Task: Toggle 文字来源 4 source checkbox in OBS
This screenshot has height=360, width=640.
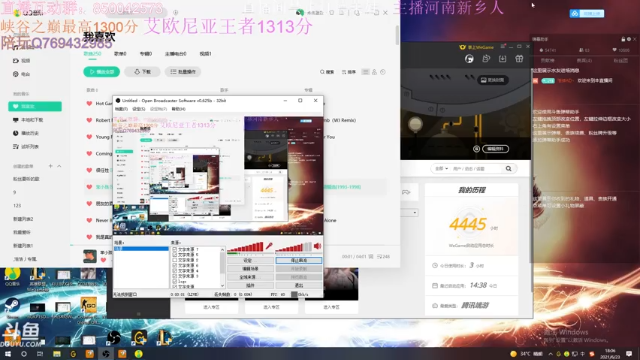Action: 175,271
